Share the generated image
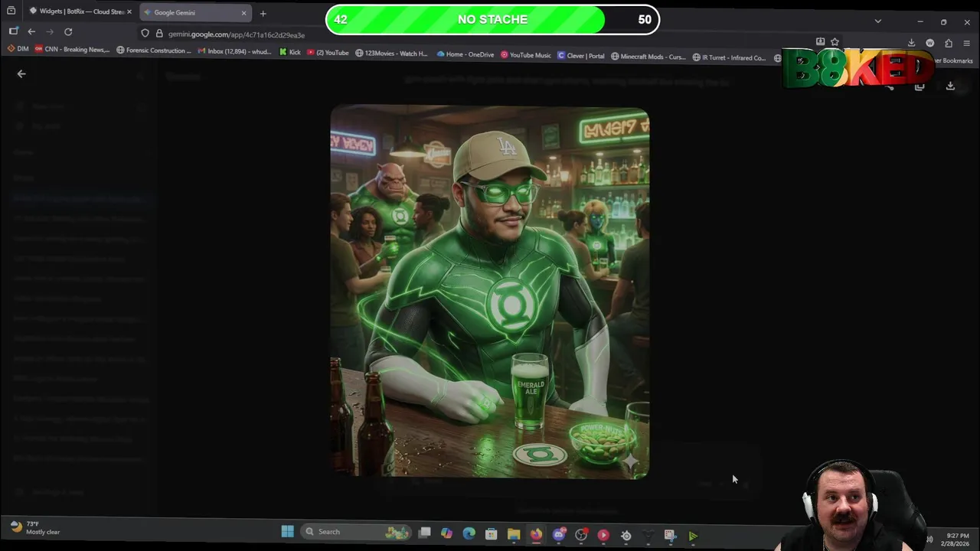This screenshot has width=980, height=551. point(889,86)
